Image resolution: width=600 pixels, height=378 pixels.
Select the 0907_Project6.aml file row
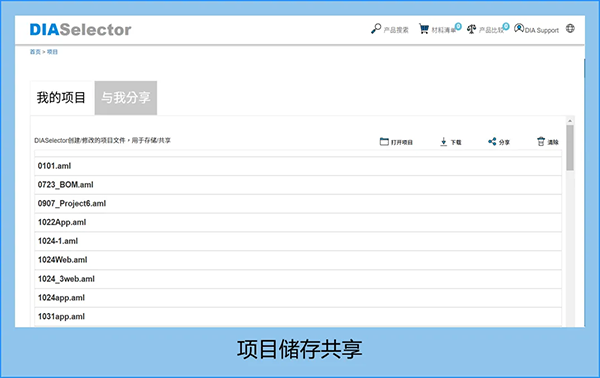298,204
